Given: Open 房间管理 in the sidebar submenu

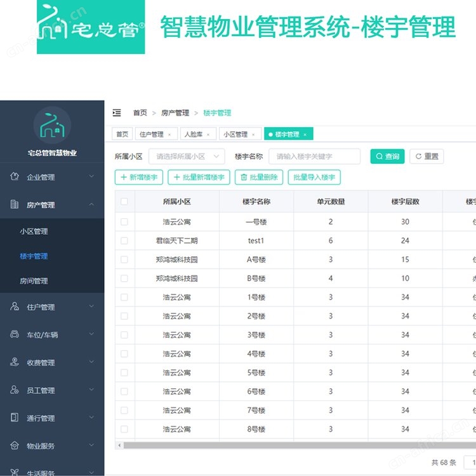Looking at the screenshot, I should tap(34, 281).
